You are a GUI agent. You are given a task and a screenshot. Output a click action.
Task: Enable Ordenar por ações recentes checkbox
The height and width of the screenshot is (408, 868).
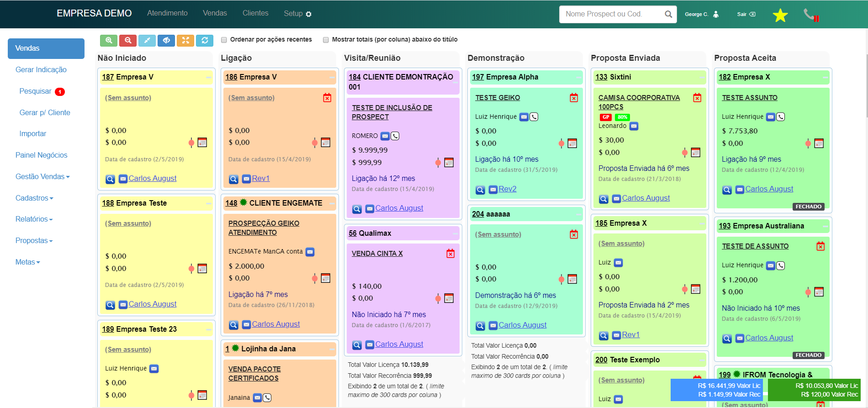click(x=224, y=40)
